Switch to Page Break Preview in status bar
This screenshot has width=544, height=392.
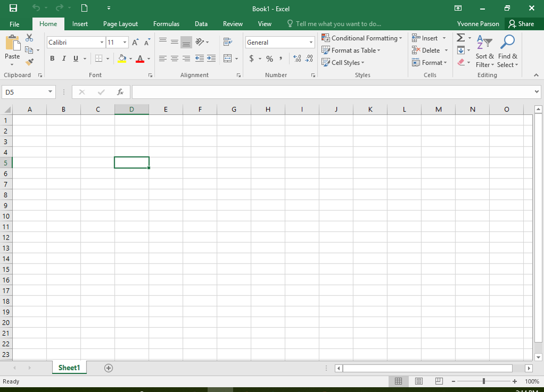pyautogui.click(x=439, y=381)
